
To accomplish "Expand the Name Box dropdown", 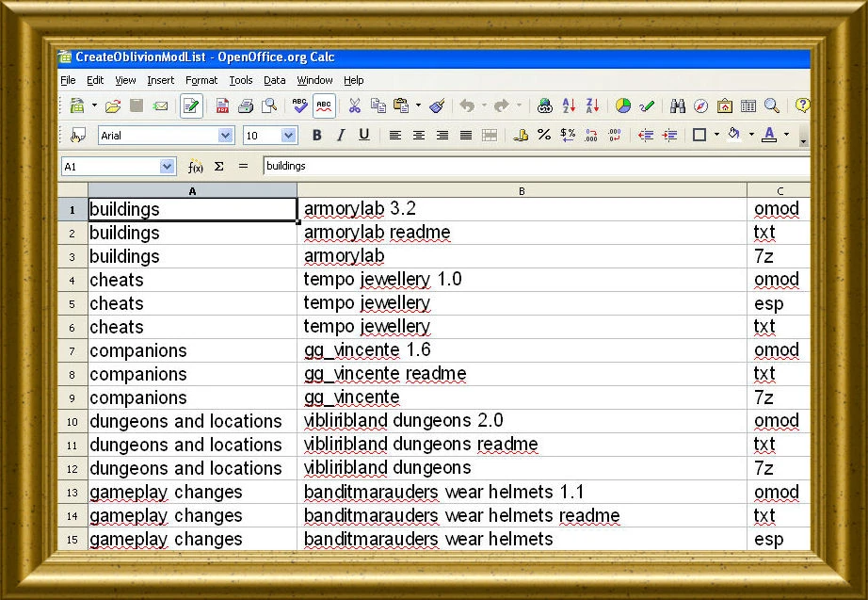I will point(167,166).
